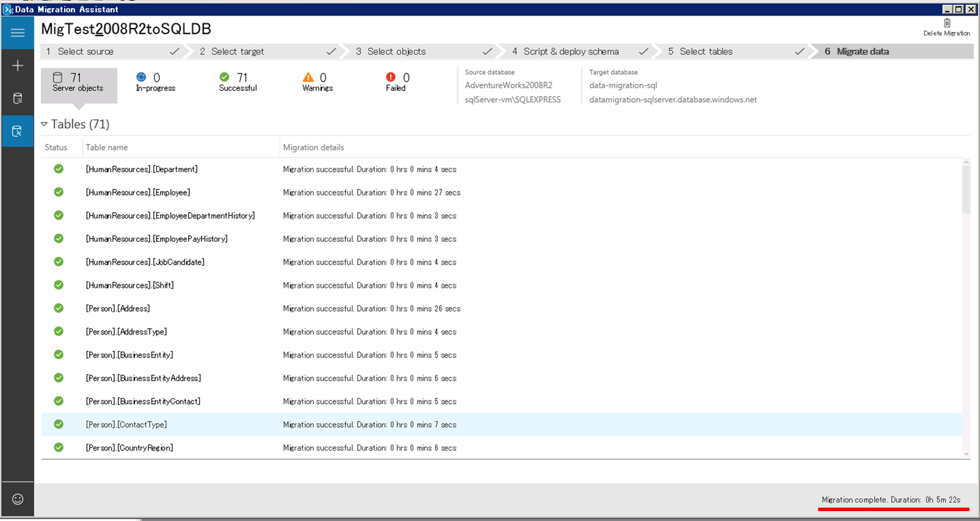Click the source server sqlServer-vm\SQLEXPRESS
This screenshot has width=980, height=521.
coord(513,100)
